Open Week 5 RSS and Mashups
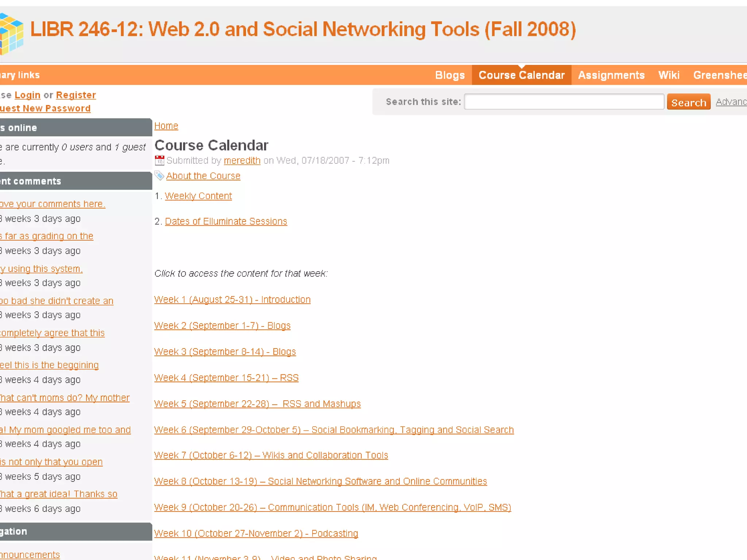The width and height of the screenshot is (747, 560). point(257,404)
